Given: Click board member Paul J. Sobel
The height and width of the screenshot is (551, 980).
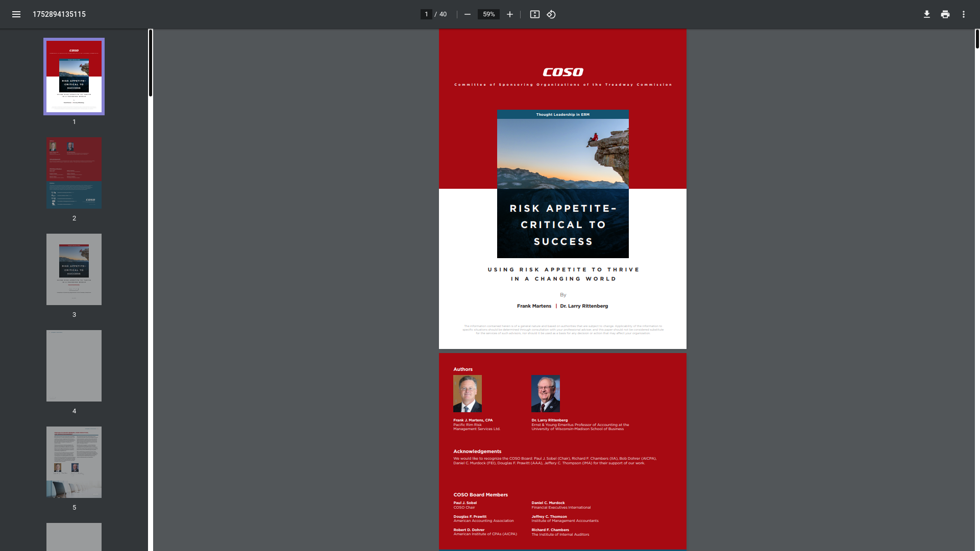Looking at the screenshot, I should tap(465, 503).
